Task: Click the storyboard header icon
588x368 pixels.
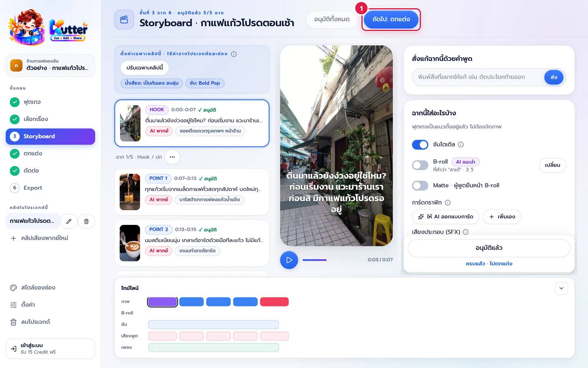Action: pos(124,20)
